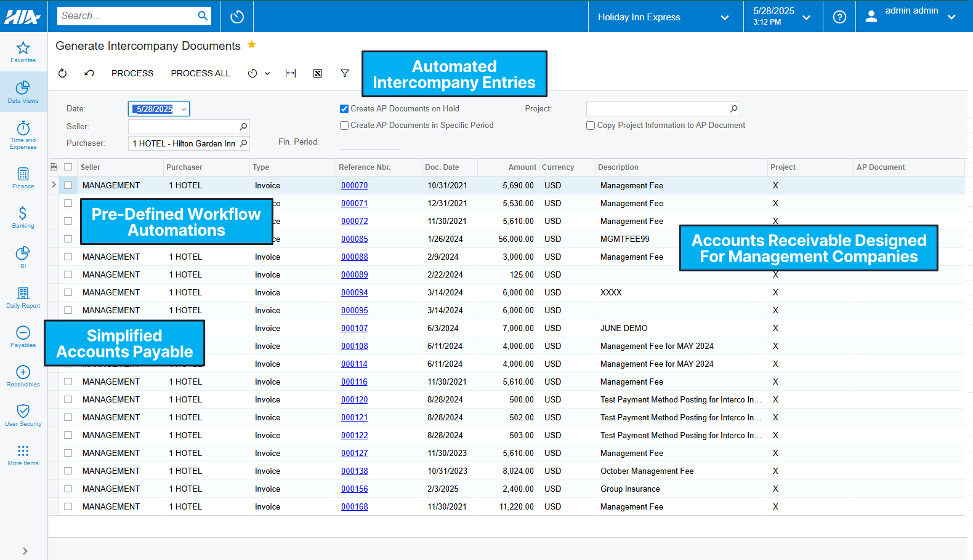Open reference number 000156 link

[355, 489]
